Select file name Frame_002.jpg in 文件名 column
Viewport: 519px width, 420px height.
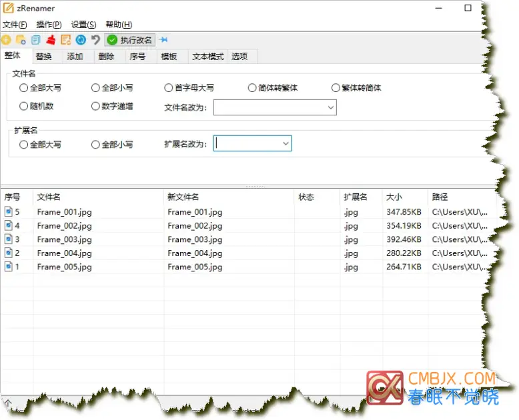click(x=65, y=226)
